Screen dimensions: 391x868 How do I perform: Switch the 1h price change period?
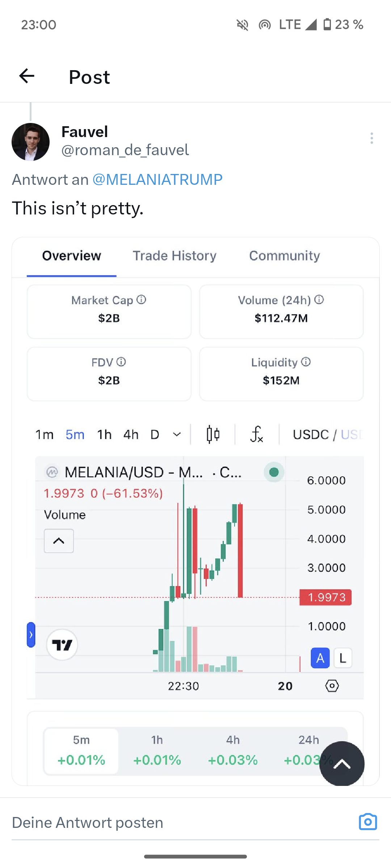coord(157,751)
